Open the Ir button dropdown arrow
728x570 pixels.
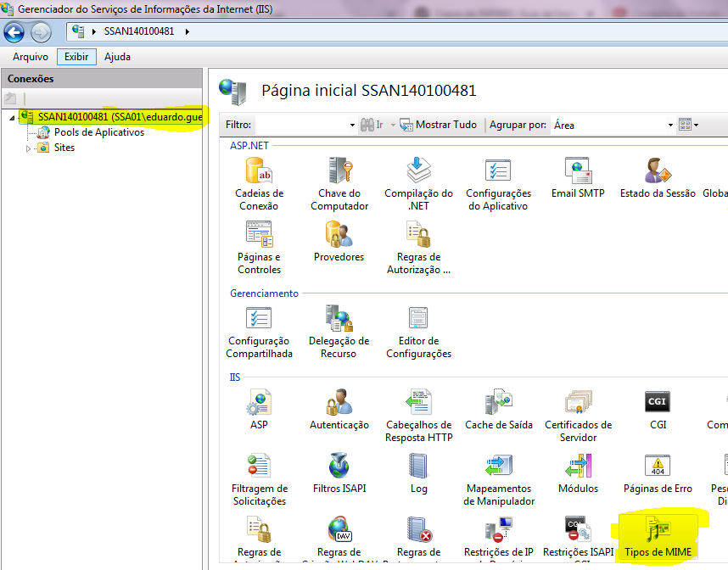[393, 125]
